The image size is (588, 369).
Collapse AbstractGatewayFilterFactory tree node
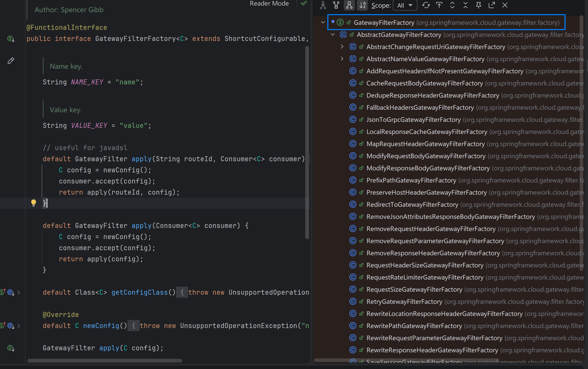point(333,34)
